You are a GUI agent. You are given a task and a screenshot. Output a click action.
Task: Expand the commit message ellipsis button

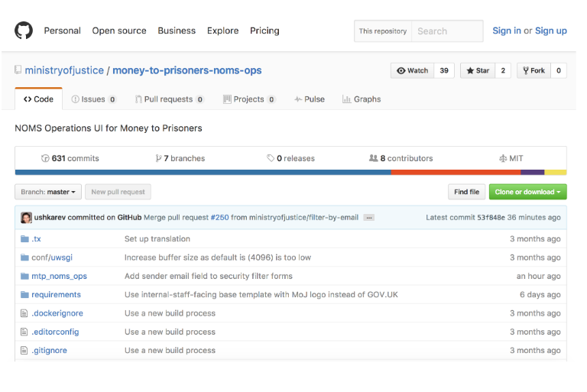[368, 218]
